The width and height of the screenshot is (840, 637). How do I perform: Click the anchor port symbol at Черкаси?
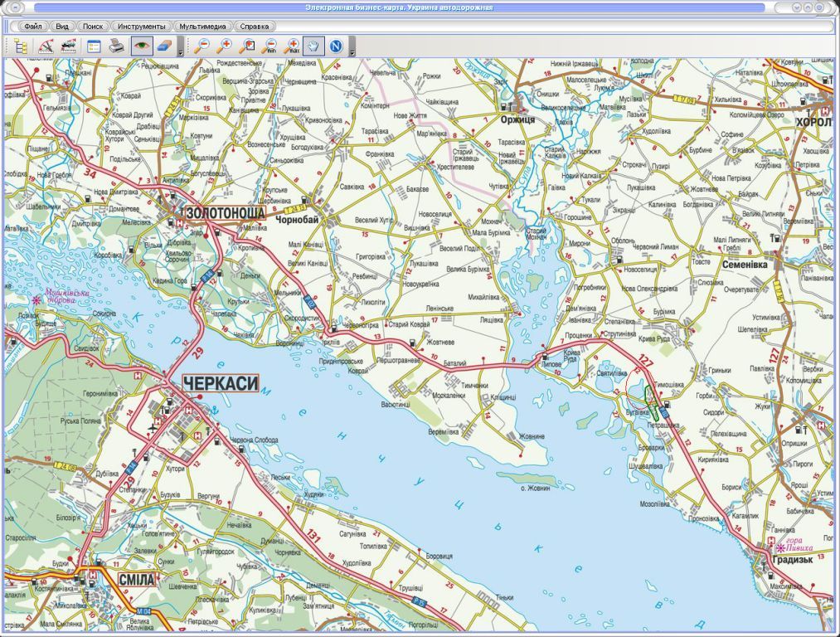(214, 411)
